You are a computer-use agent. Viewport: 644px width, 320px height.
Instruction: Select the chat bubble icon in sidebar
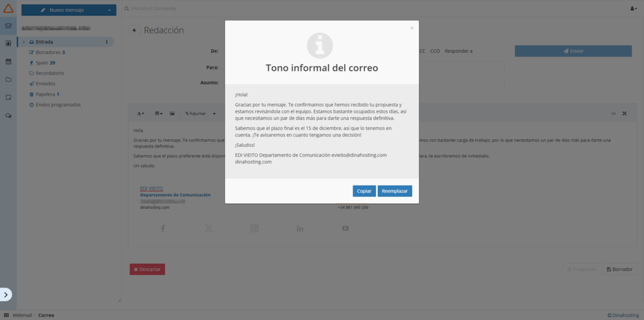[x=7, y=116]
